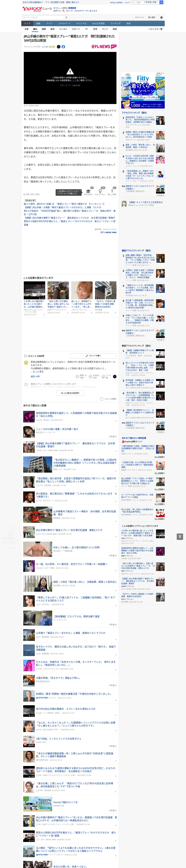Viewport: 186px width, 868px height.
Task: Select the ライブ main tab
Action: click(x=49, y=23)
